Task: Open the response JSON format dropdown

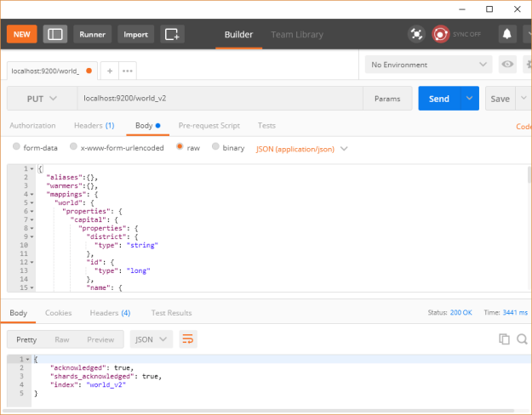Action: [x=151, y=339]
